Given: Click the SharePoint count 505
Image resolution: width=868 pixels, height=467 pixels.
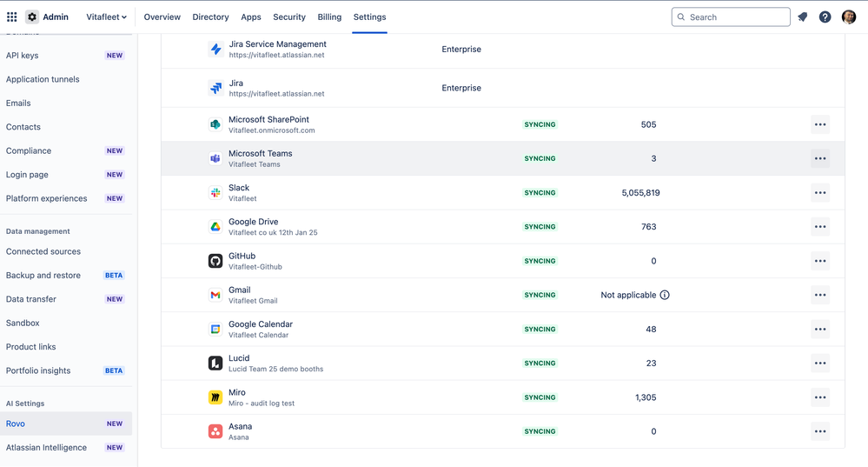Looking at the screenshot, I should coord(648,124).
